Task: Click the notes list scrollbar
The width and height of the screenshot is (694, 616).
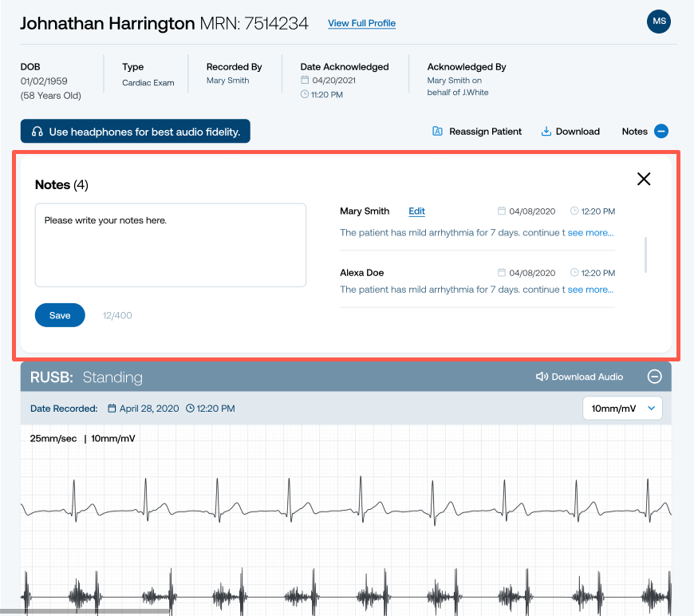Action: click(x=645, y=255)
